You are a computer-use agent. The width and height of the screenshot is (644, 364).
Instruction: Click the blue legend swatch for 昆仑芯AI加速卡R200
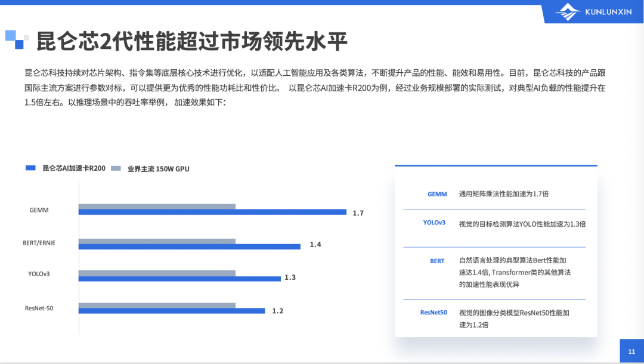tap(30, 168)
